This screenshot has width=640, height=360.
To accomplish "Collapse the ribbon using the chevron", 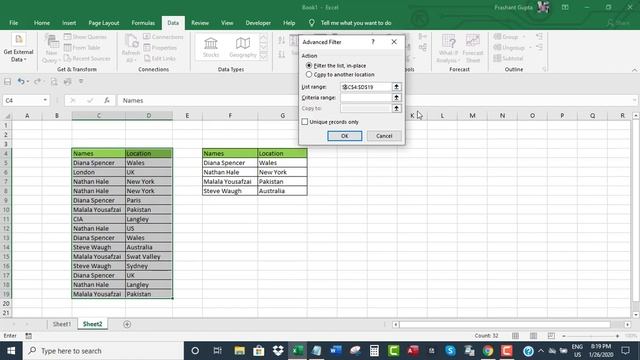I will (634, 70).
